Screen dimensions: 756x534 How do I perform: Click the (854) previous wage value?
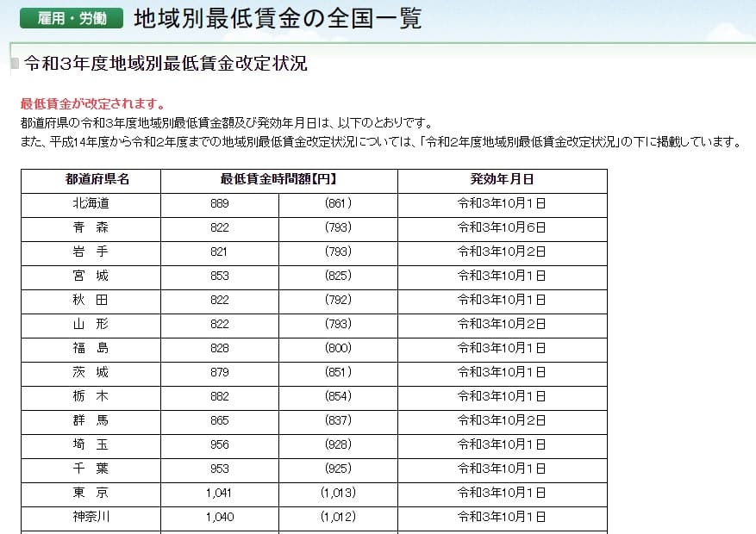coord(338,396)
